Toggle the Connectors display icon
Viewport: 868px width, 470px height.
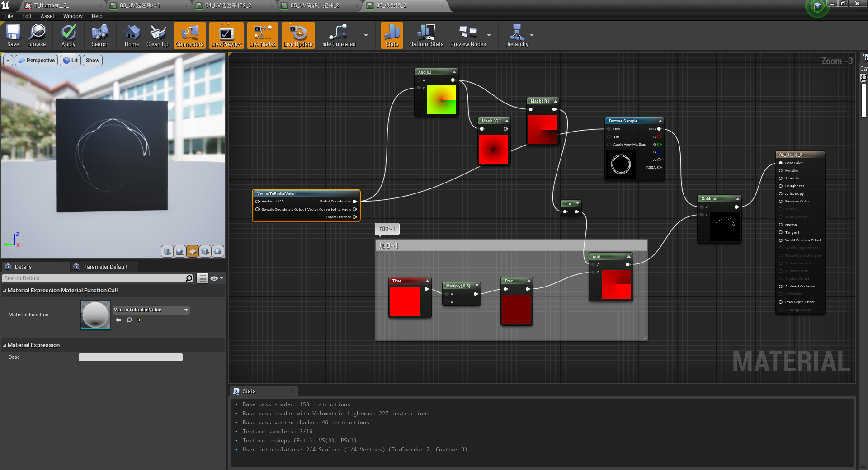coord(189,35)
